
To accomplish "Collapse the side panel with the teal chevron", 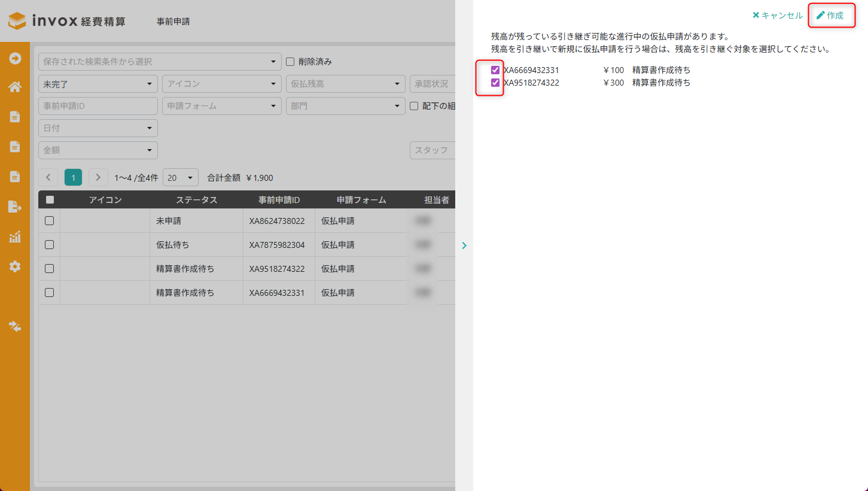I will pos(464,245).
